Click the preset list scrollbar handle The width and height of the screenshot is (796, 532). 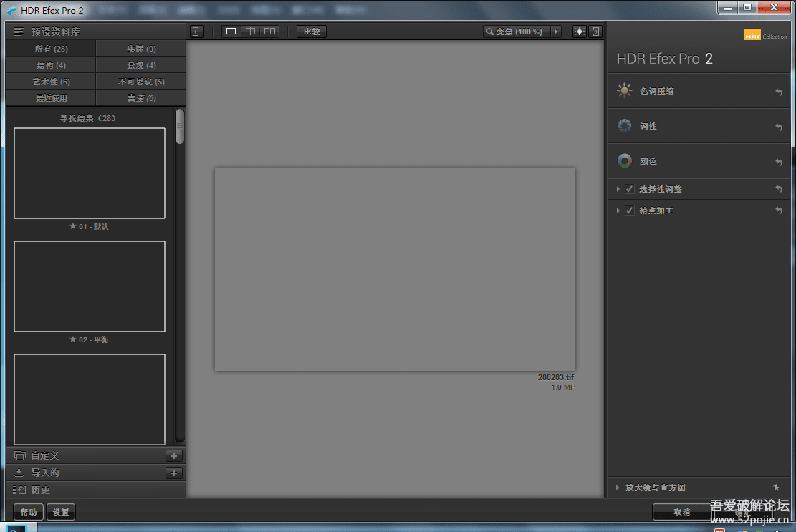click(180, 126)
